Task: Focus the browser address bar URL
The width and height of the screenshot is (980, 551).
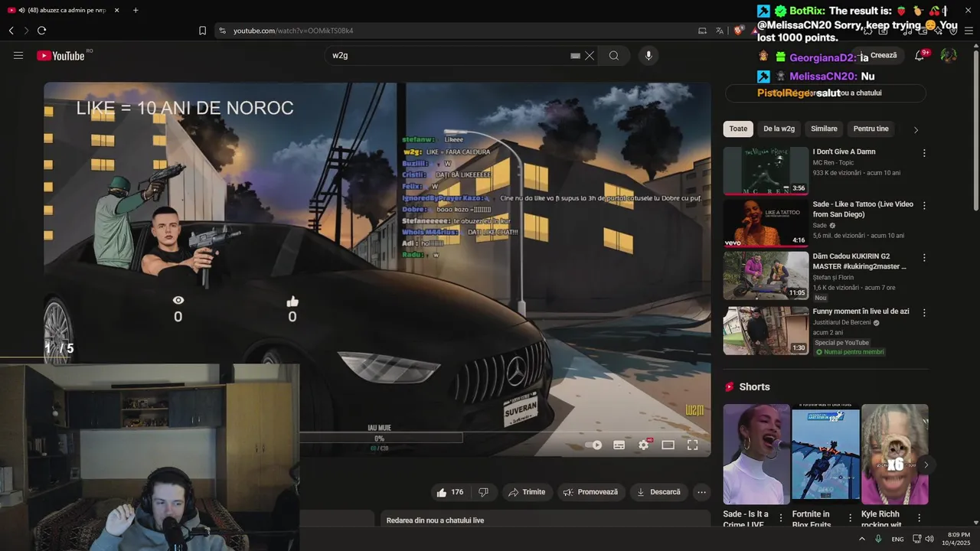Action: [293, 31]
